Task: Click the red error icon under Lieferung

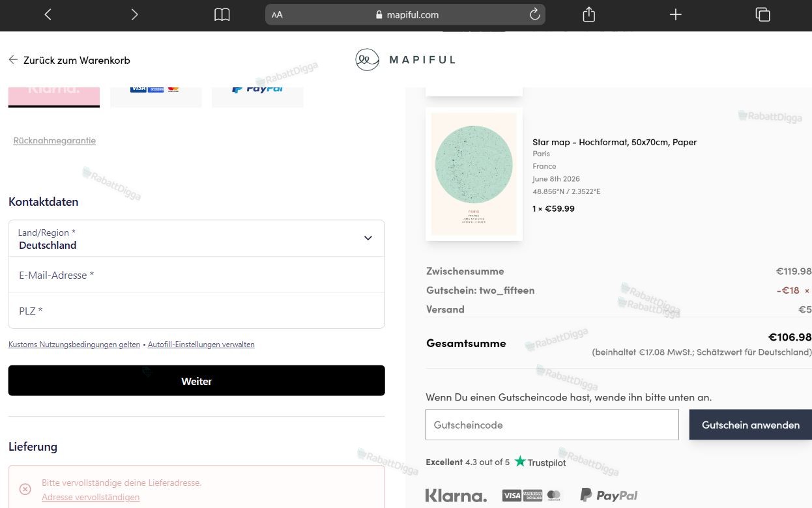Action: (25, 489)
